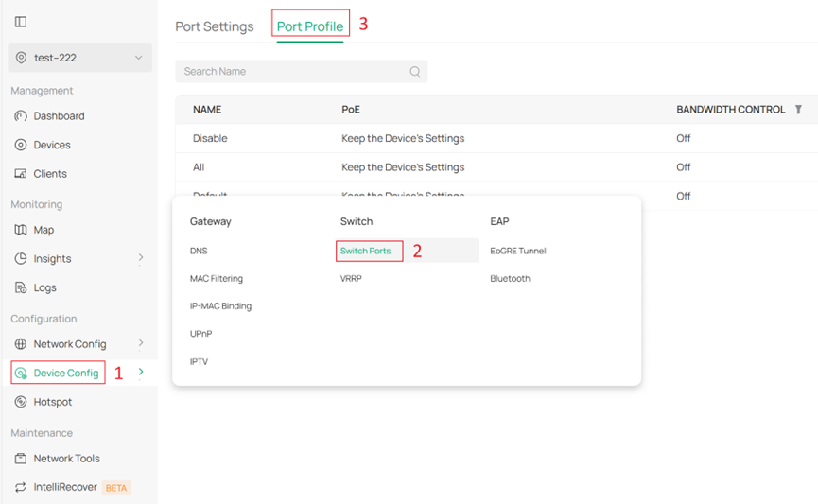Image resolution: width=818 pixels, height=504 pixels.
Task: Select the Port Profile tab
Action: 309,26
